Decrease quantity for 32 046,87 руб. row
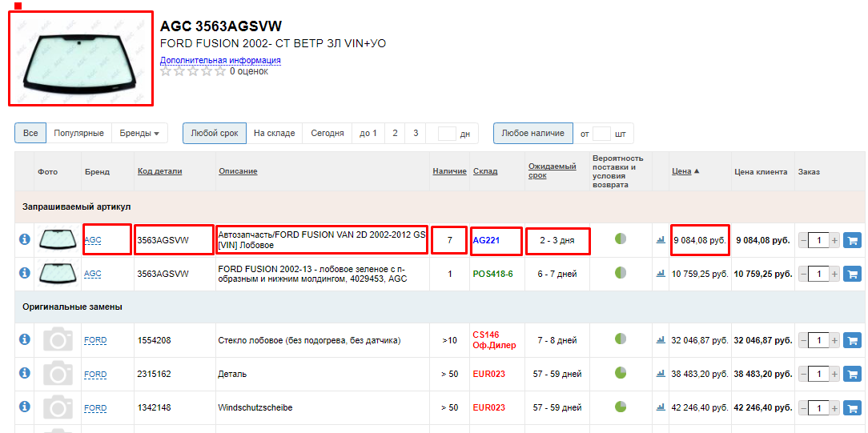The width and height of the screenshot is (868, 433). [803, 341]
